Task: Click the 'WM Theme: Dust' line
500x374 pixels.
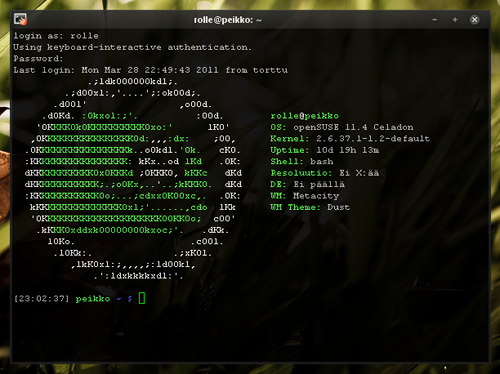Action: coord(310,207)
